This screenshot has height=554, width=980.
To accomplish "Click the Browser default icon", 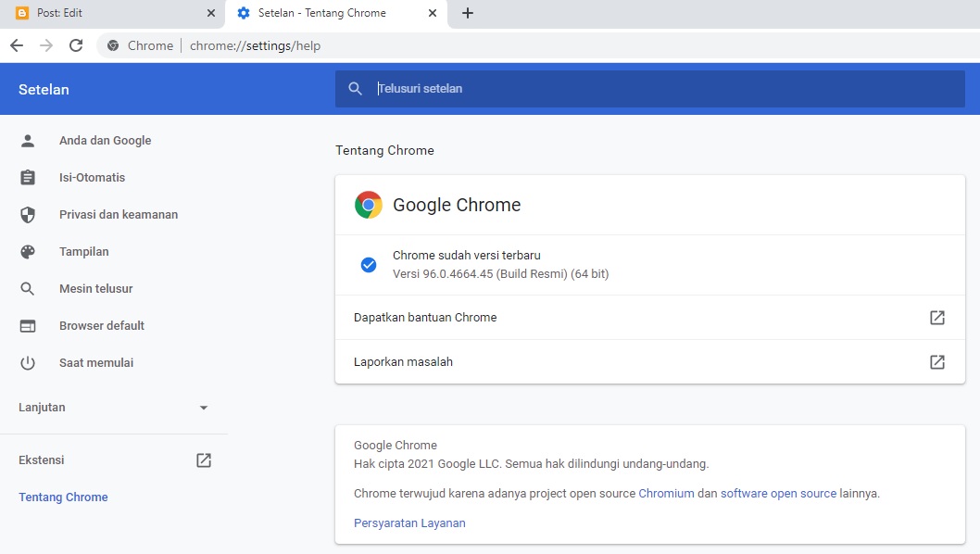I will [x=28, y=325].
